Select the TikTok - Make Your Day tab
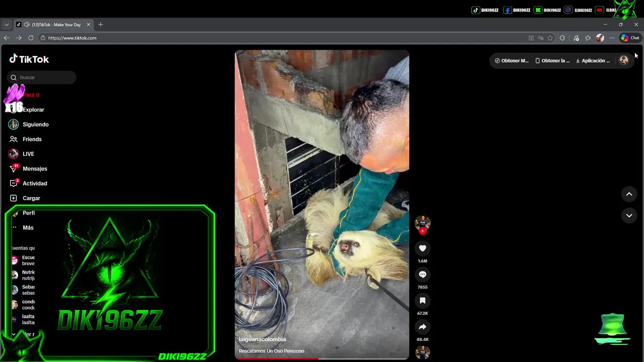 pyautogui.click(x=54, y=25)
